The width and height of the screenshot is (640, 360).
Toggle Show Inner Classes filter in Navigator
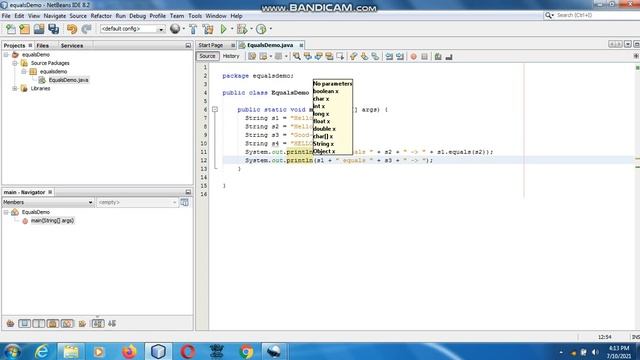pyautogui.click(x=67, y=324)
